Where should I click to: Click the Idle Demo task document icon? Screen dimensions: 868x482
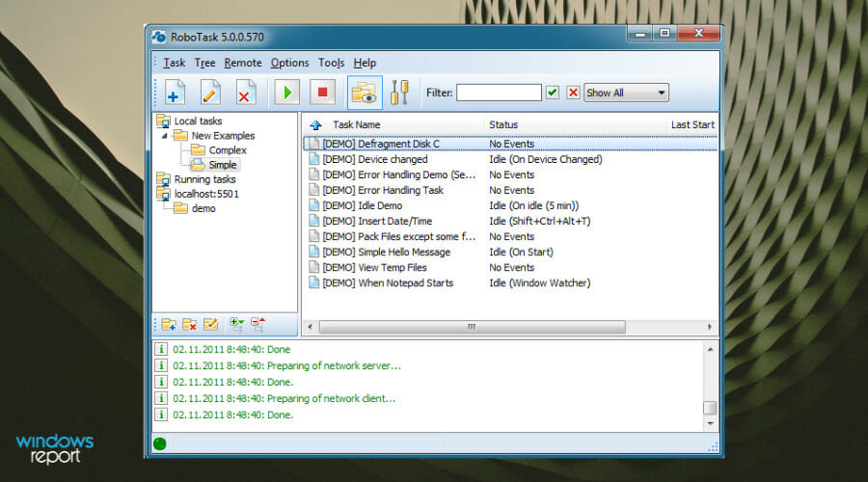[x=313, y=205]
